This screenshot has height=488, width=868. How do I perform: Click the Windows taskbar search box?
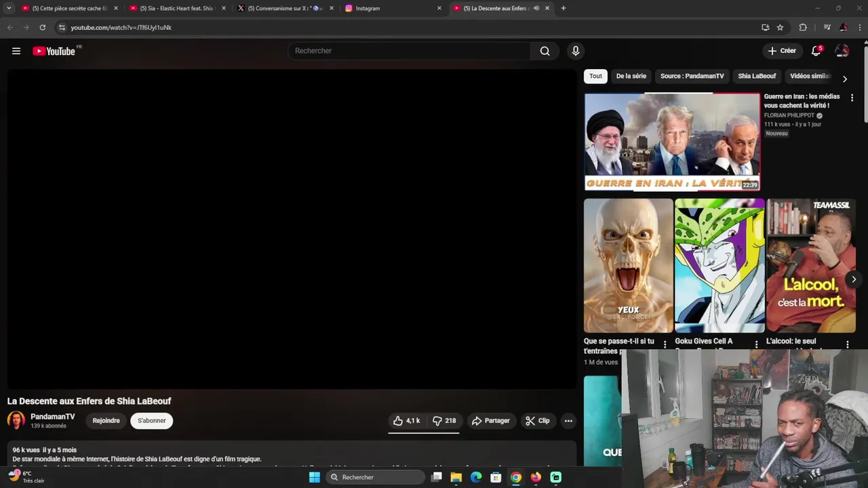(374, 477)
